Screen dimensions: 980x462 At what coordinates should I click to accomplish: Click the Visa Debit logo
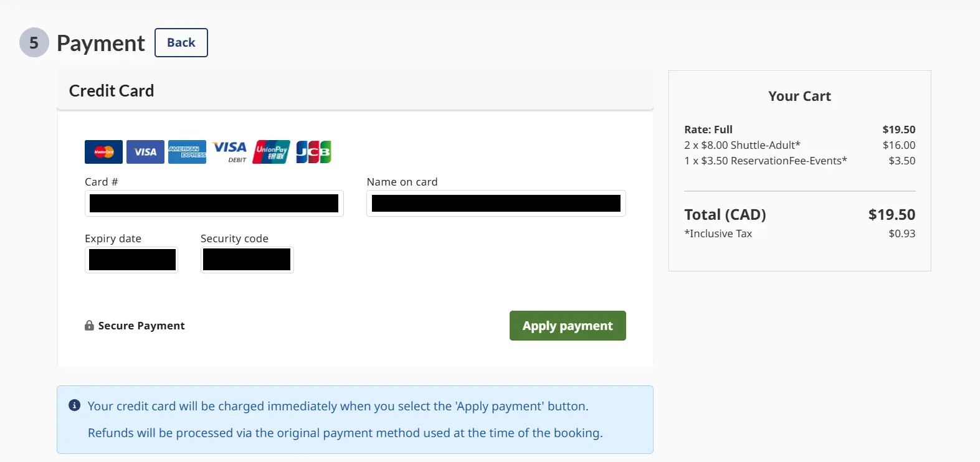point(230,152)
